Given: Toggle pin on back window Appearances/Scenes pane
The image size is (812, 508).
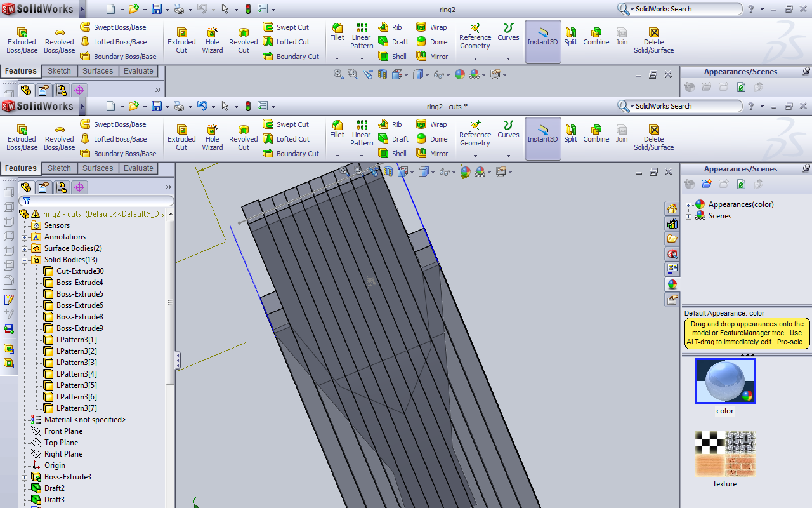Looking at the screenshot, I should [x=806, y=71].
